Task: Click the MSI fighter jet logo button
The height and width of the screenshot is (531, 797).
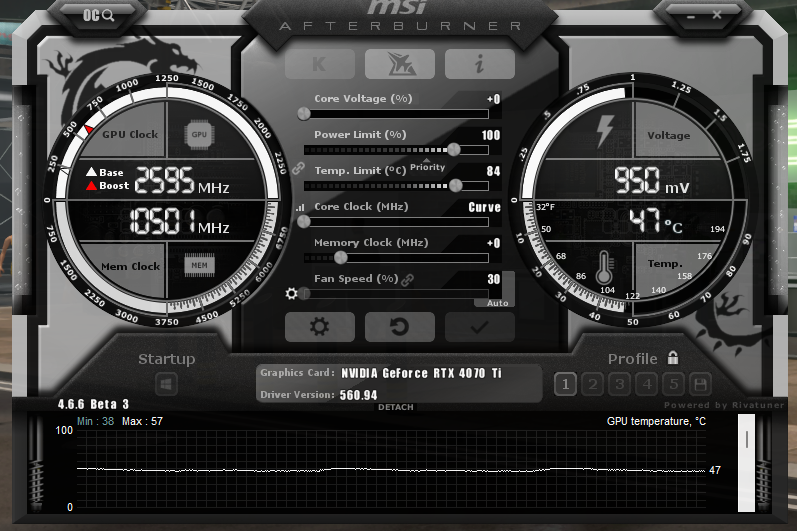Action: click(x=400, y=64)
